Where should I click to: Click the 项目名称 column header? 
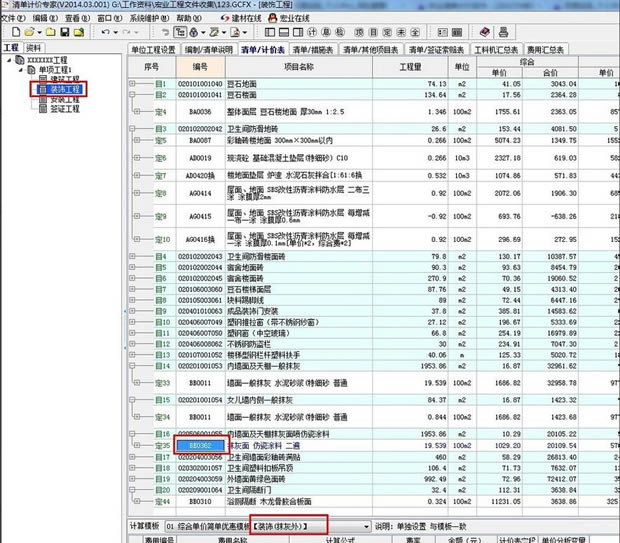(299, 67)
